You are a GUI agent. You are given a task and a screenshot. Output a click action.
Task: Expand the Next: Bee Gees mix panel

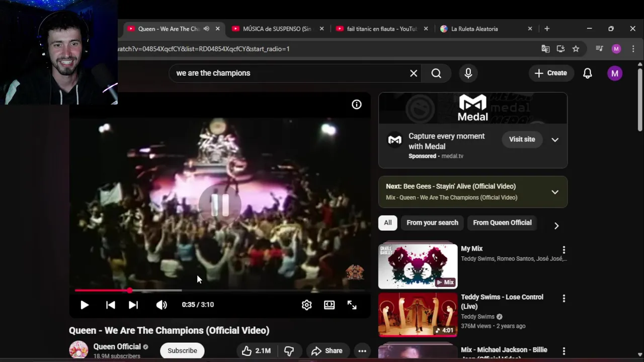pyautogui.click(x=555, y=192)
